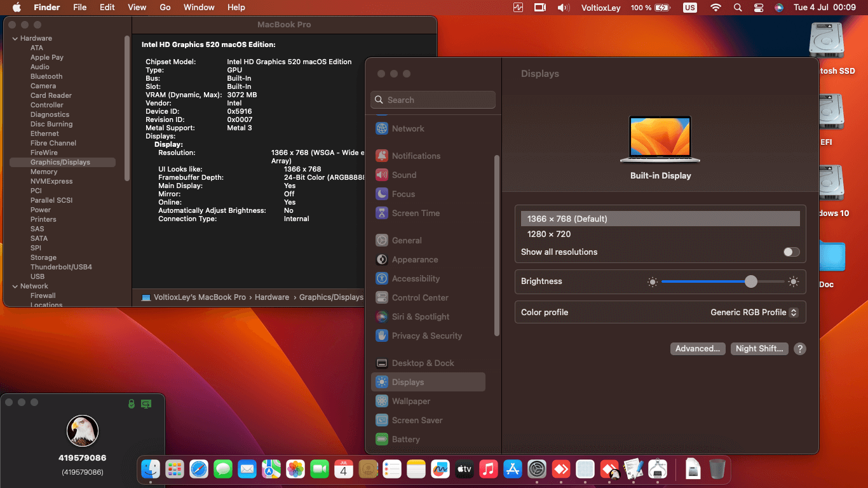This screenshot has height=488, width=868.
Task: Select 1366 × 768 (Default) resolution
Action: click(660, 219)
